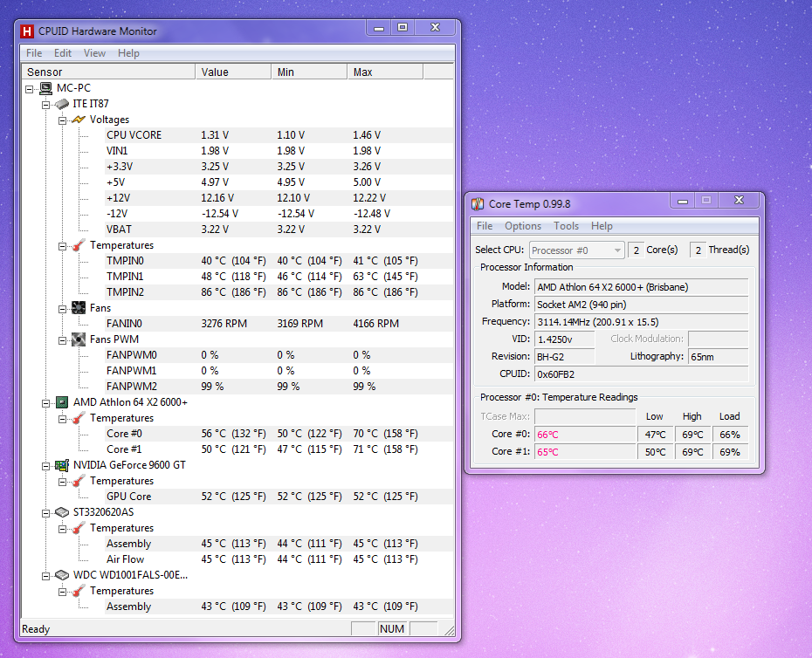The height and width of the screenshot is (658, 812).
Task: Collapse the Fans PWM group
Action: tap(62, 340)
